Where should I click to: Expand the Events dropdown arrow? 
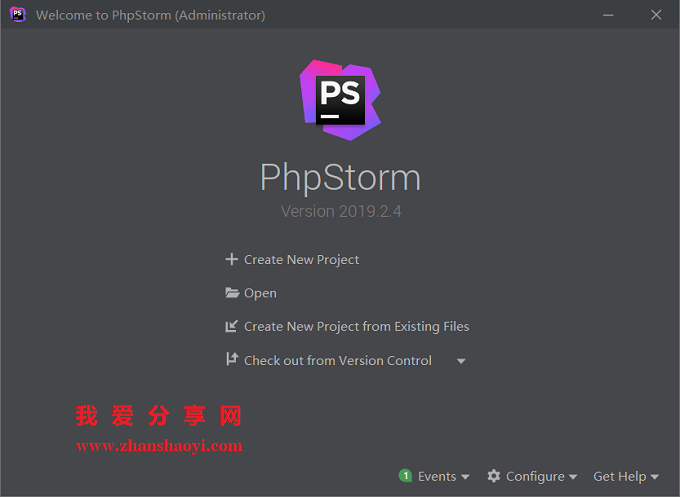[x=465, y=477]
